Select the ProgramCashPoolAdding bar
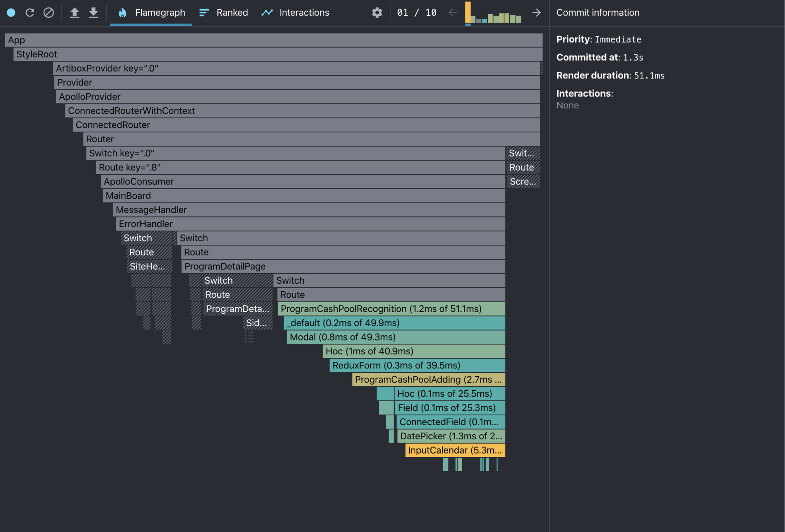 428,379
